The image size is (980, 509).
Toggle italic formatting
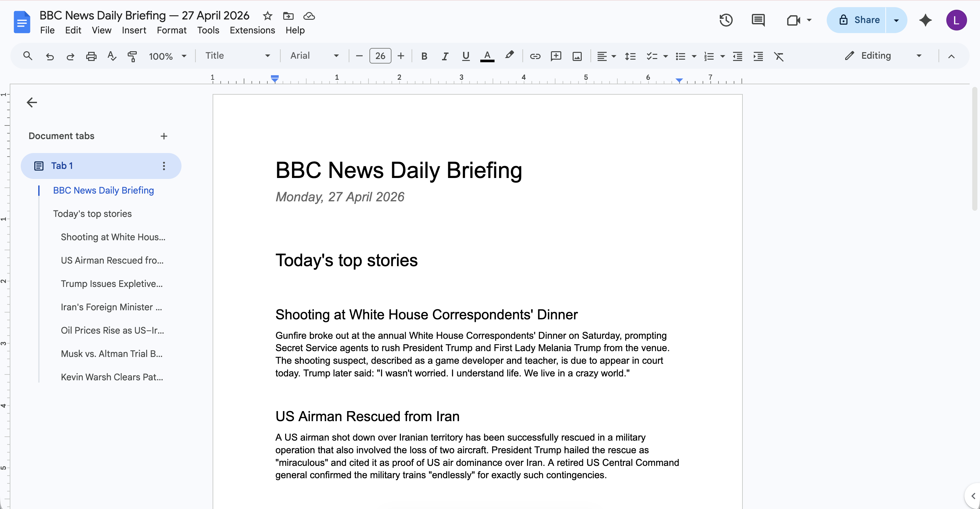point(445,56)
